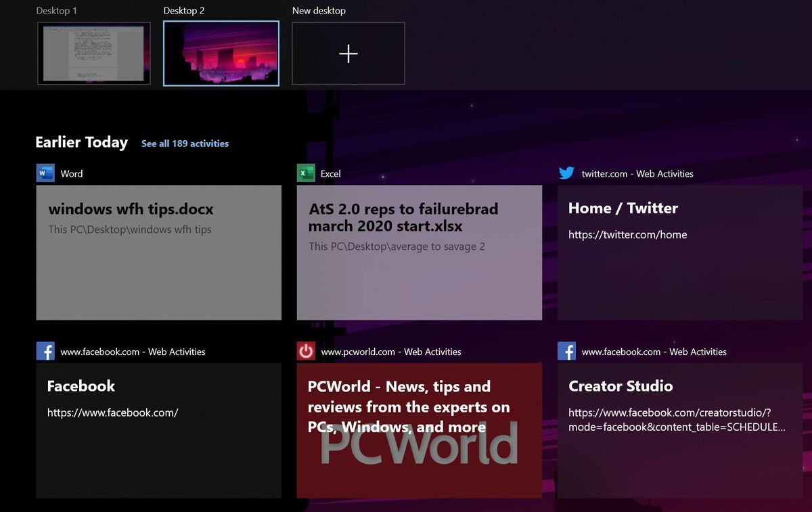Click the creatorstudio URL text
The height and width of the screenshot is (512, 812).
(677, 420)
